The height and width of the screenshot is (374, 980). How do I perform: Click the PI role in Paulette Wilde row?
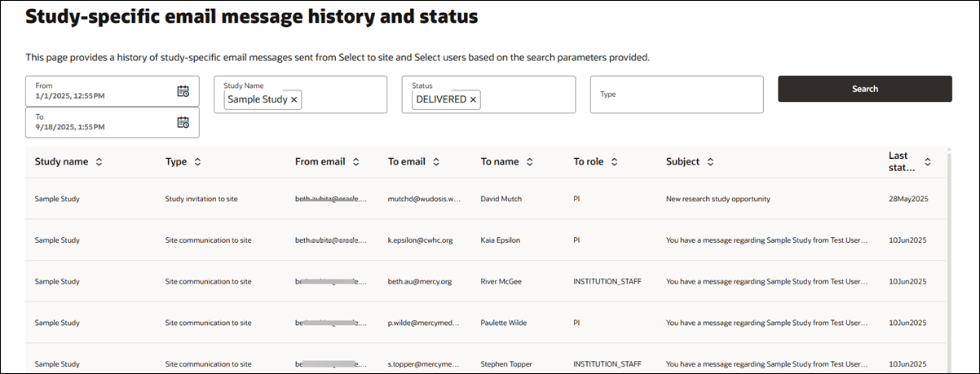(576, 323)
